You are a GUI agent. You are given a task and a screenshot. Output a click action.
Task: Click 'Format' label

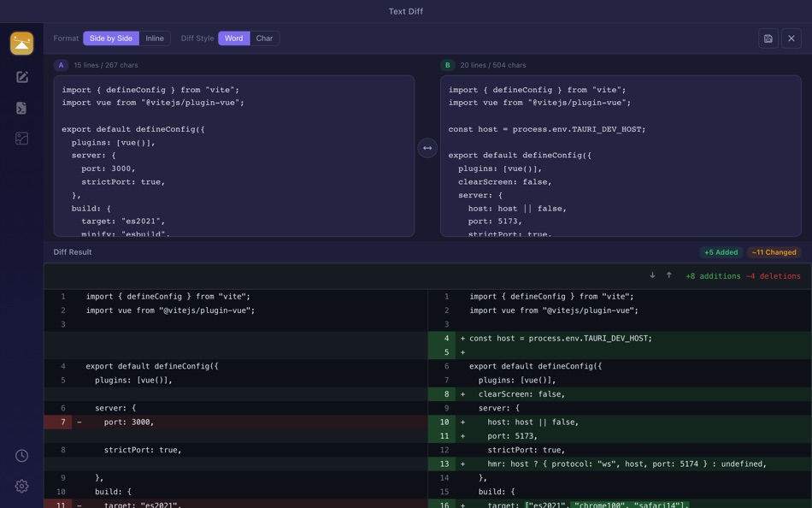66,38
